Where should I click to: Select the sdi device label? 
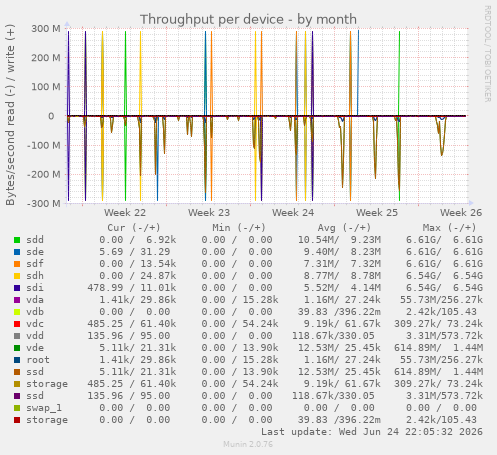[35, 288]
